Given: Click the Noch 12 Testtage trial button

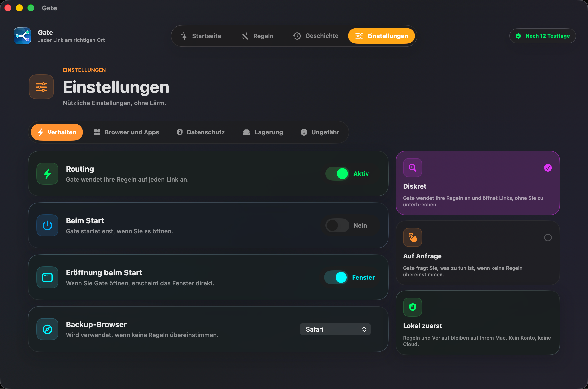Looking at the screenshot, I should click(543, 36).
